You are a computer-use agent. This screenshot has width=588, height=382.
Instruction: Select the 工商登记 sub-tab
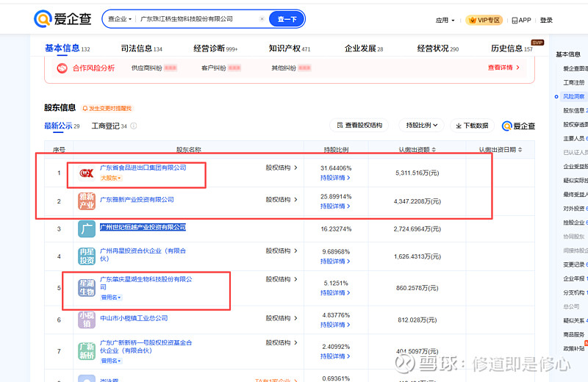pos(108,126)
